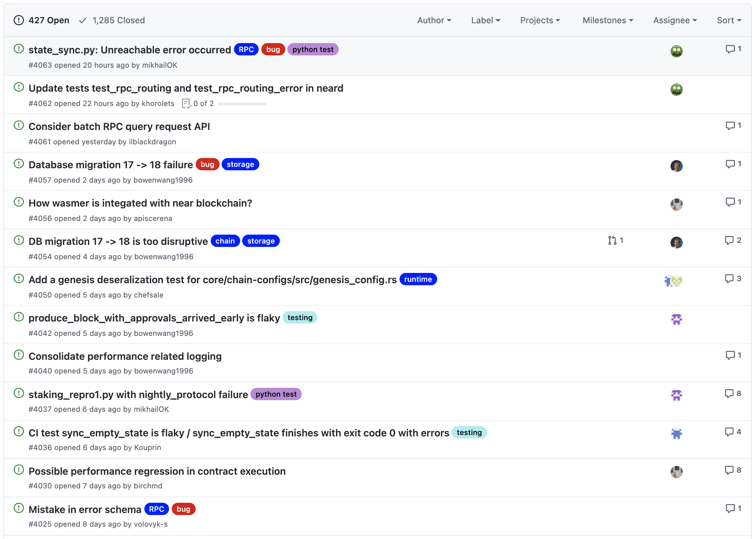Click open-issue icon beside Mistake in error schema
The width and height of the screenshot is (756, 539).
[19, 508]
